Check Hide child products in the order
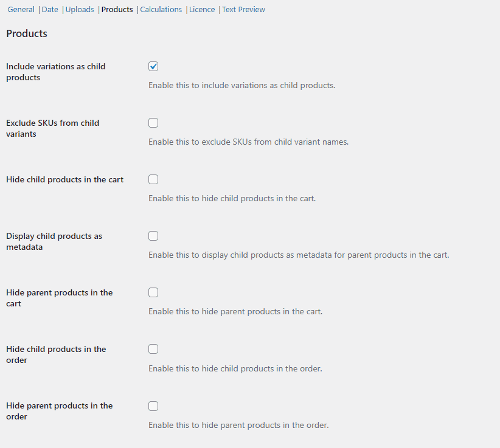This screenshot has height=448, width=500. click(153, 349)
